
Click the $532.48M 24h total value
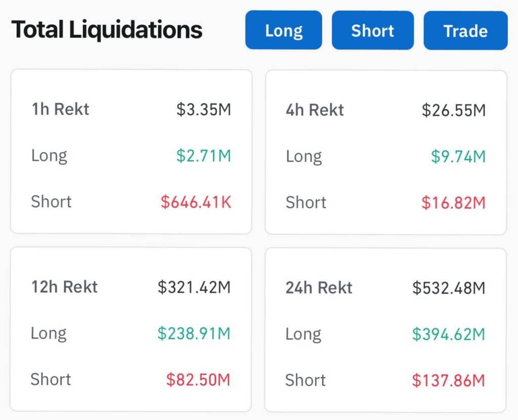455,288
